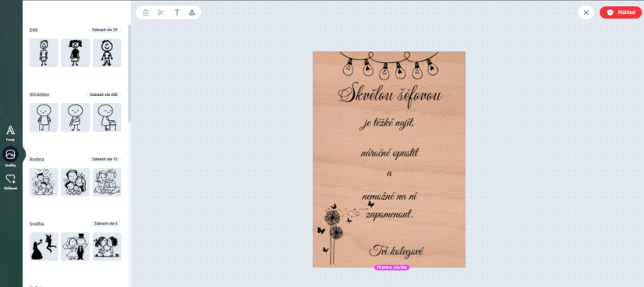Open the Oblíbené favorites panel
Image resolution: width=644 pixels, height=287 pixels.
point(11,182)
